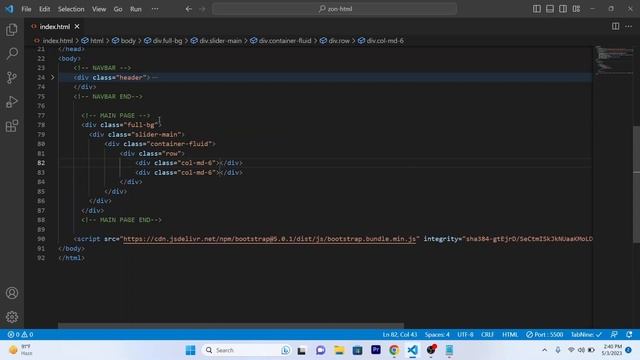Open the Edit menu

[44, 9]
